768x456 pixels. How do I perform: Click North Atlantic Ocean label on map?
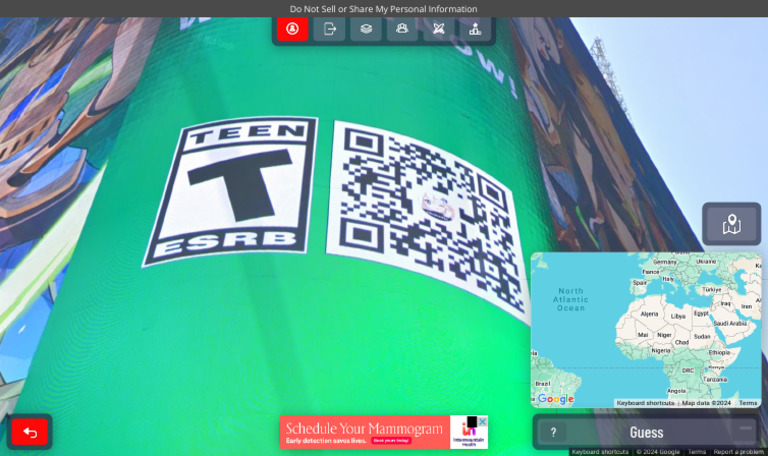(571, 299)
